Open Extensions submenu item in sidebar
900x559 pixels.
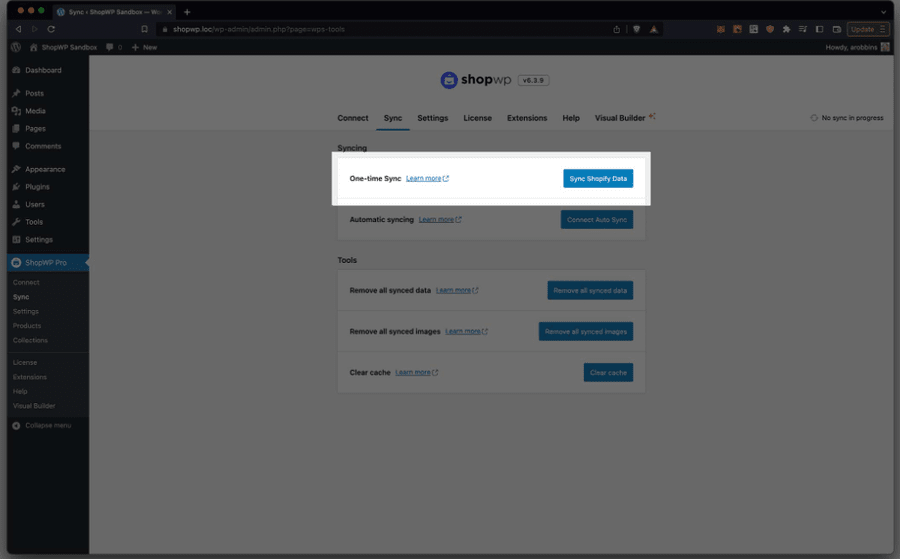click(x=30, y=377)
